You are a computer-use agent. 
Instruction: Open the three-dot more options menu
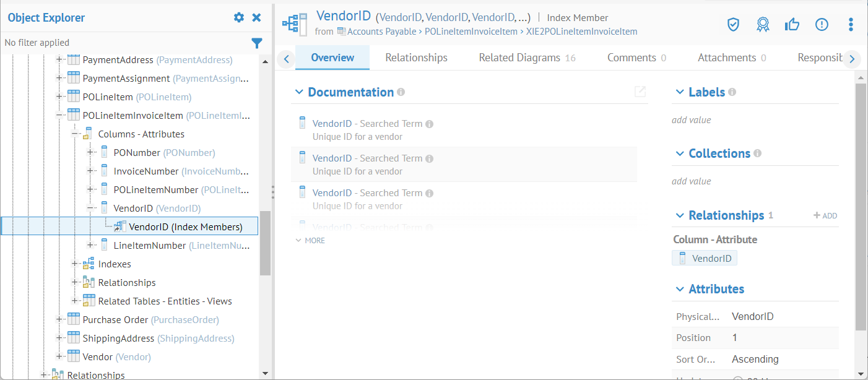(x=851, y=24)
